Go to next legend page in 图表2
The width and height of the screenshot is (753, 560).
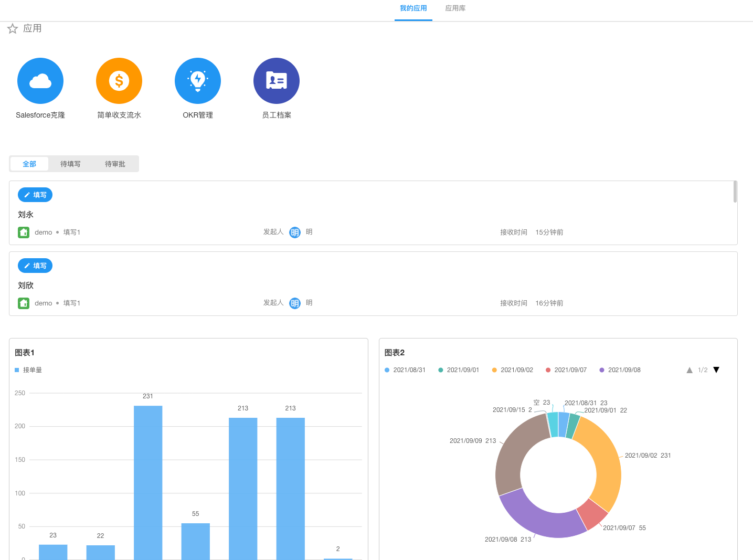[x=716, y=370]
